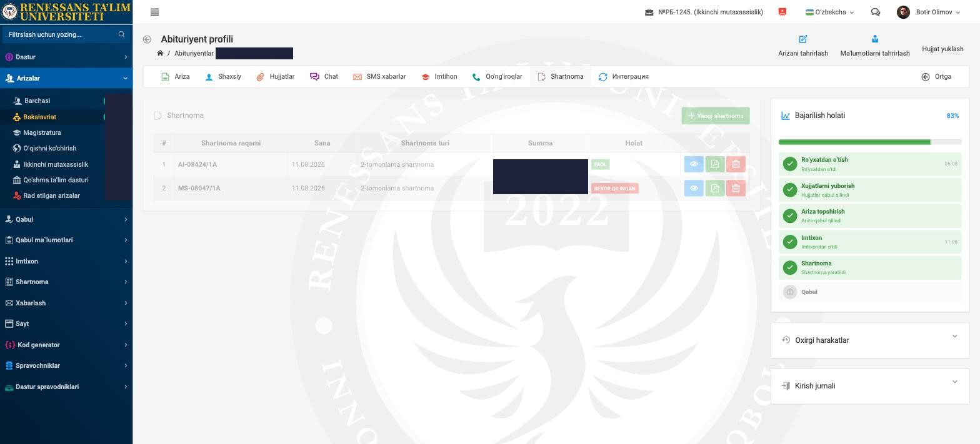
Task: Open Botir Olimov user menu dropdown
Action: pos(937,12)
